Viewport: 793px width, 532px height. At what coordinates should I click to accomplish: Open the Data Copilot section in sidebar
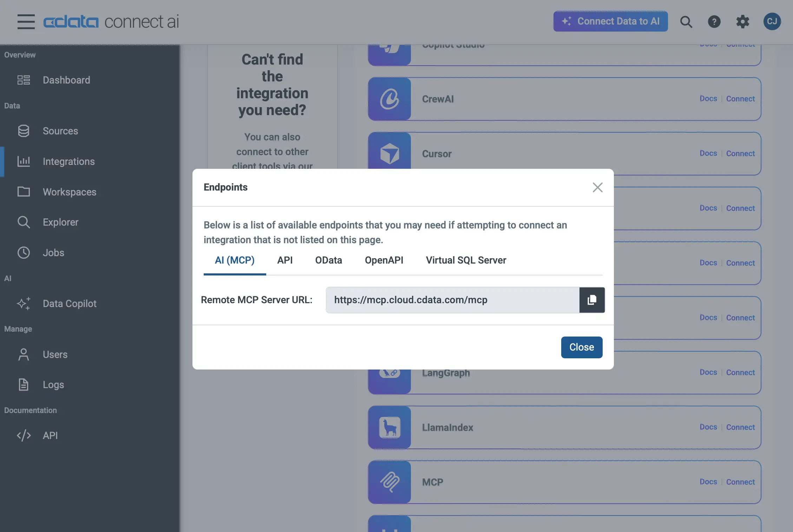coord(69,304)
